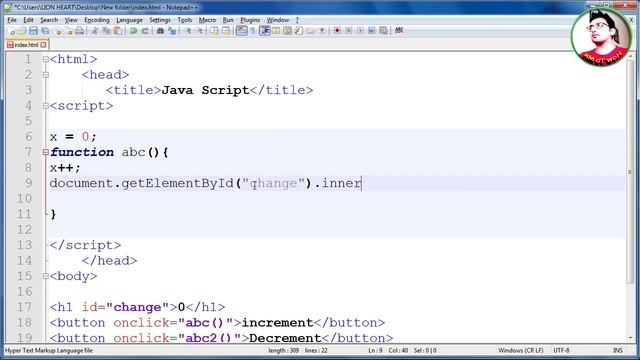Click line number 12 in the margin

24,230
